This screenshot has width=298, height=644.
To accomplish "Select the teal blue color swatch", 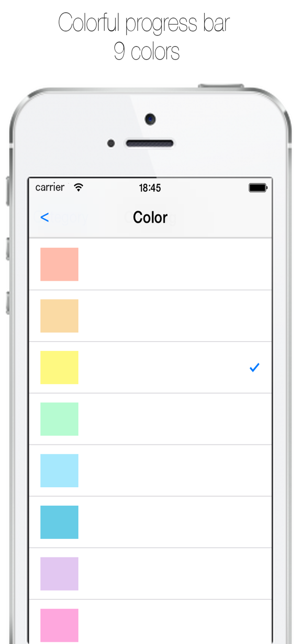I will 59,522.
